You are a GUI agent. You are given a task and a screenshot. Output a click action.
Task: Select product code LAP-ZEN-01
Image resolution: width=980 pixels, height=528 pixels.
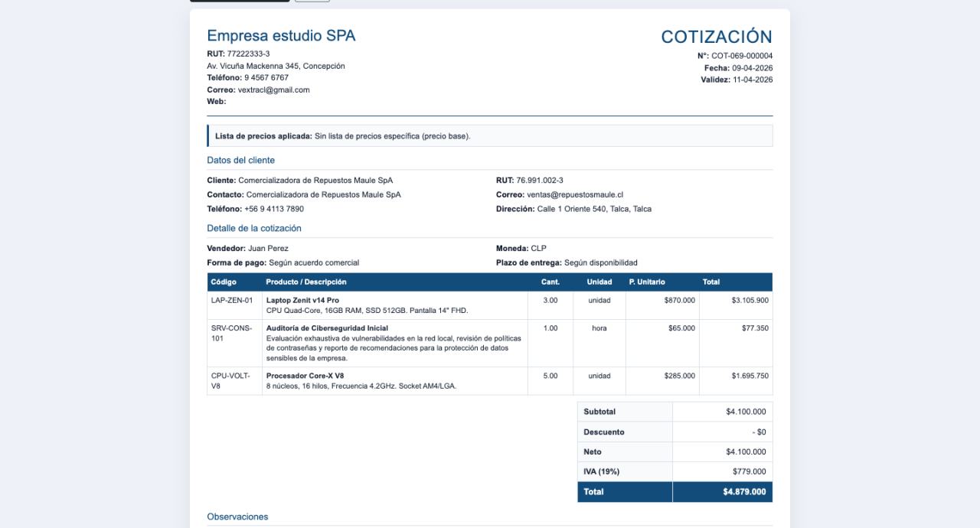click(x=232, y=301)
